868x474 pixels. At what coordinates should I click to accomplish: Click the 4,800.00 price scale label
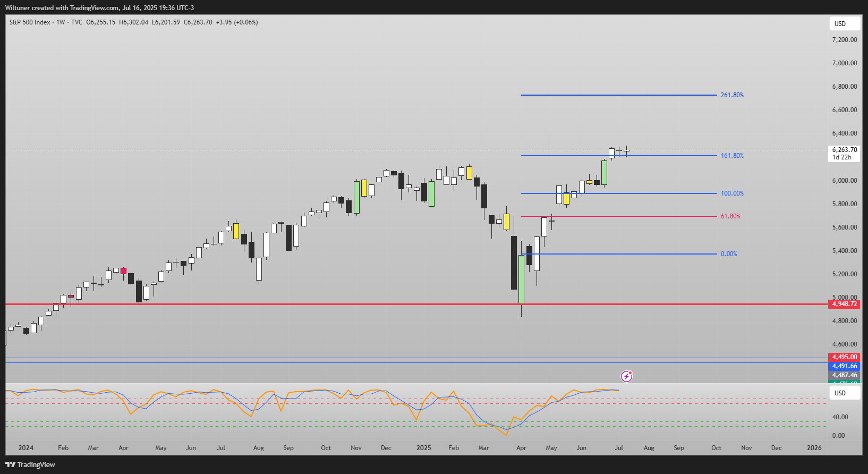[845, 321]
